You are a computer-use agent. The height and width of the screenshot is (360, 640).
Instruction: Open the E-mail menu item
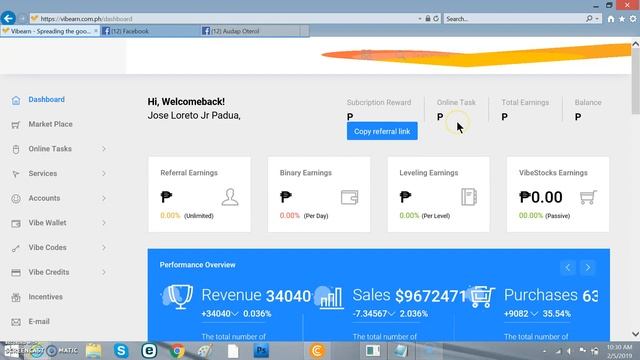pos(39,322)
